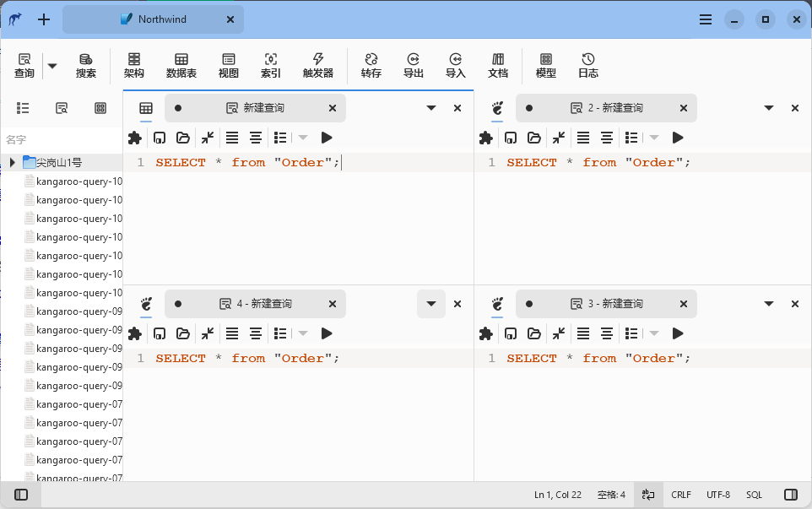Toggle the left sidebar in status bar
Screen dimensions: 812x509
click(x=21, y=495)
